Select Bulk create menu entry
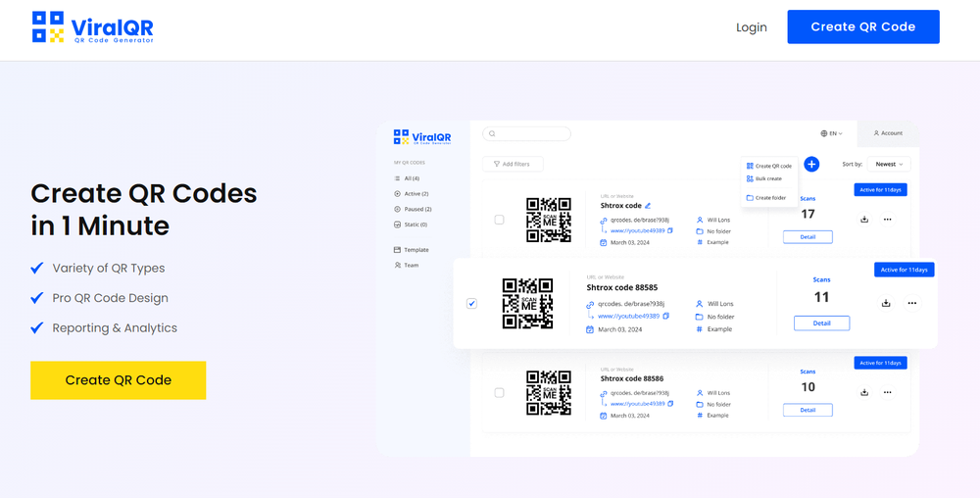980x498 pixels. (x=763, y=178)
